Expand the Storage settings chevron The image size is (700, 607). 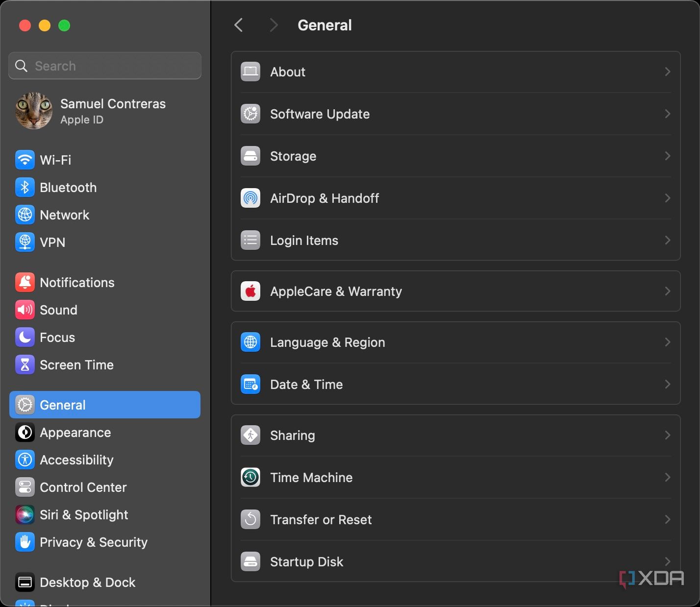pos(667,156)
